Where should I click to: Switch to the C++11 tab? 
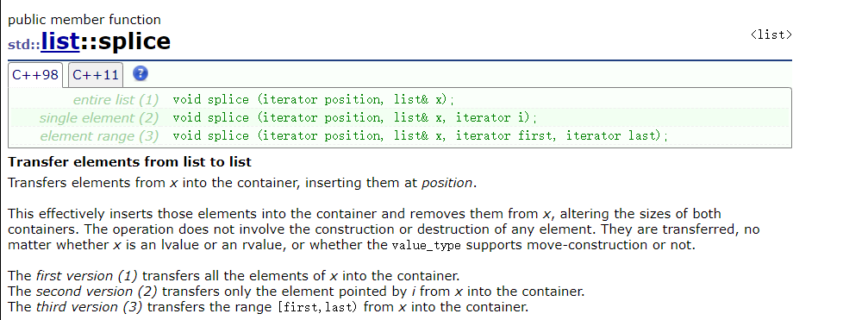(96, 75)
